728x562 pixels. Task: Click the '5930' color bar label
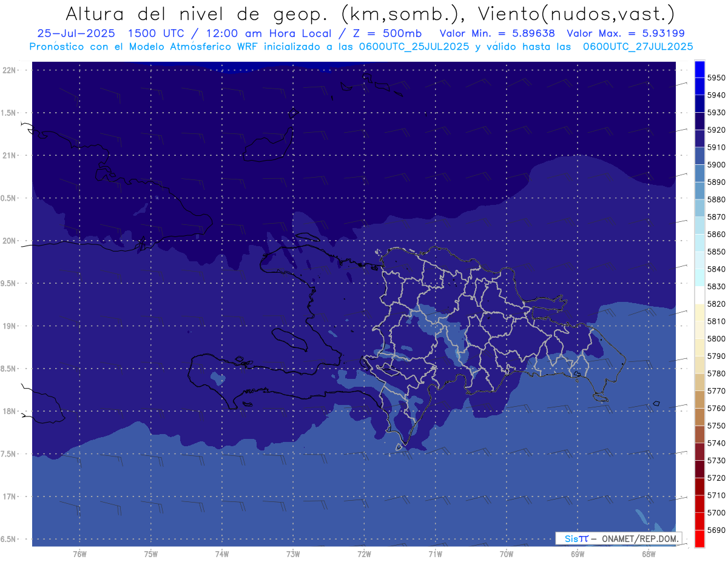point(716,113)
